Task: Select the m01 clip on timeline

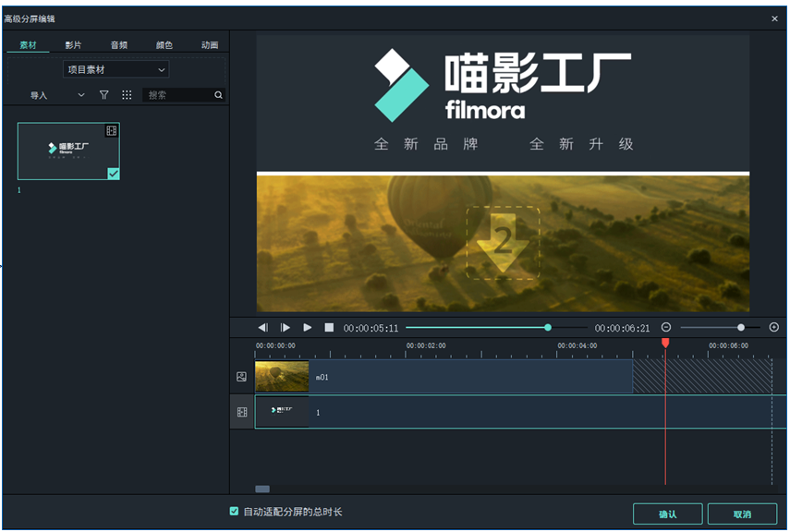Action: 444,376
